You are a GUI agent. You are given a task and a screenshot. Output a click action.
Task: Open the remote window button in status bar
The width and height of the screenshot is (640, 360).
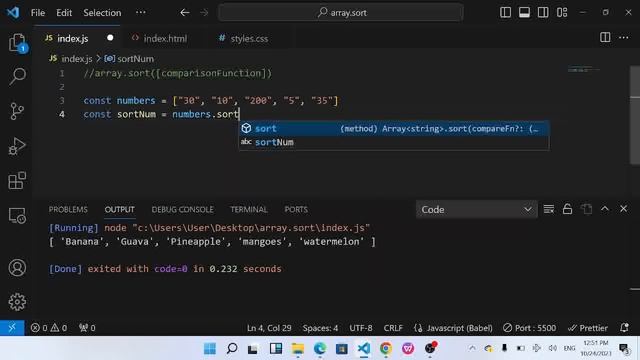pyautogui.click(x=12, y=328)
